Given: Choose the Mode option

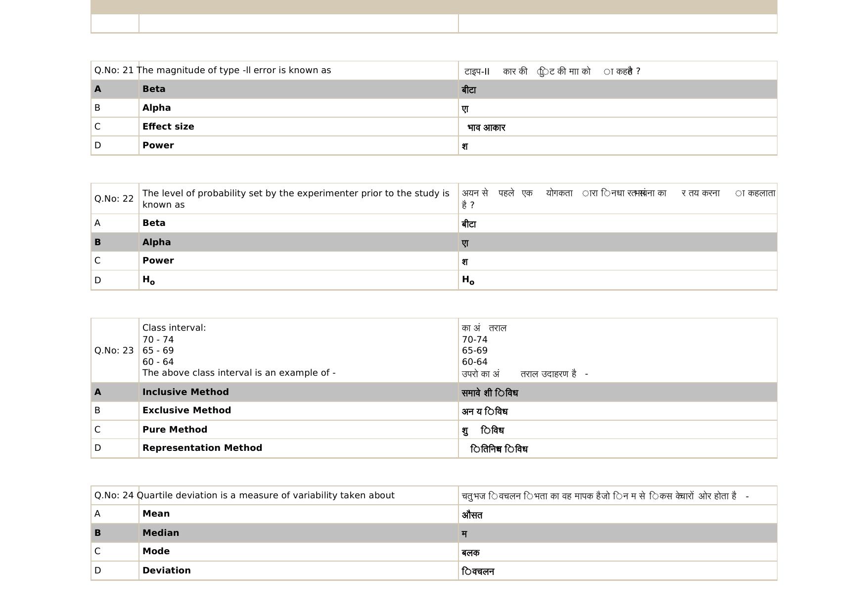Looking at the screenshot, I should tap(156, 551).
